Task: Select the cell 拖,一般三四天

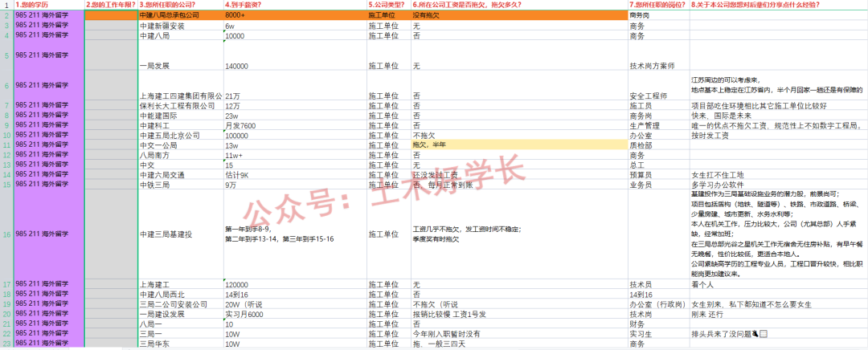Action: point(519,344)
